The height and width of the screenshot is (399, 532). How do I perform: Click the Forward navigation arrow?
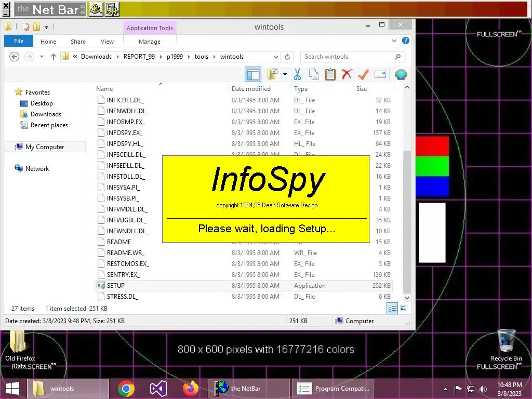[x=29, y=56]
